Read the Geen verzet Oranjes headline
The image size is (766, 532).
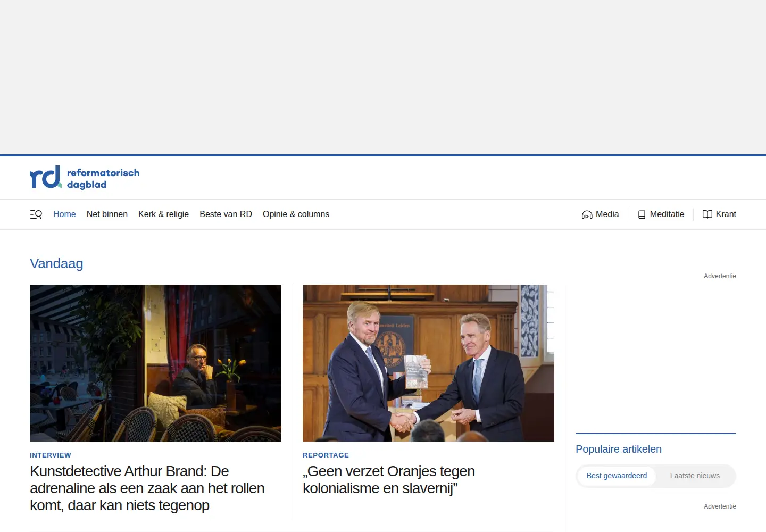click(389, 480)
